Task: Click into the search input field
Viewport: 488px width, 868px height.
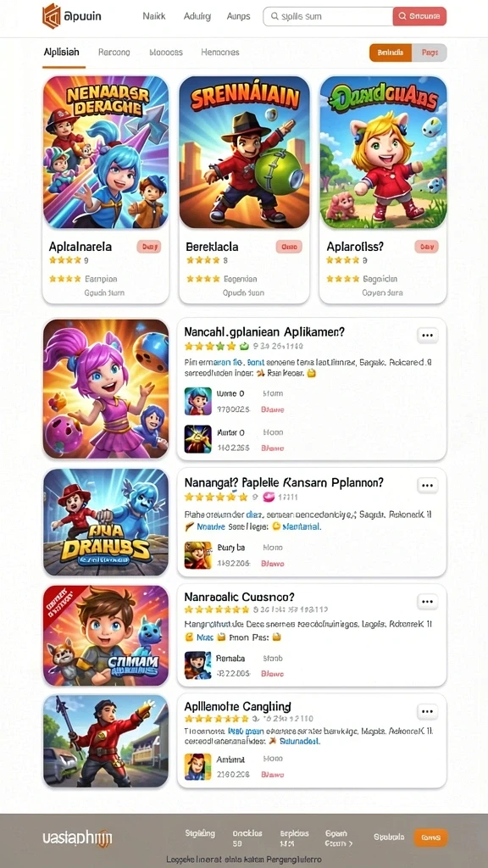Action: click(328, 17)
